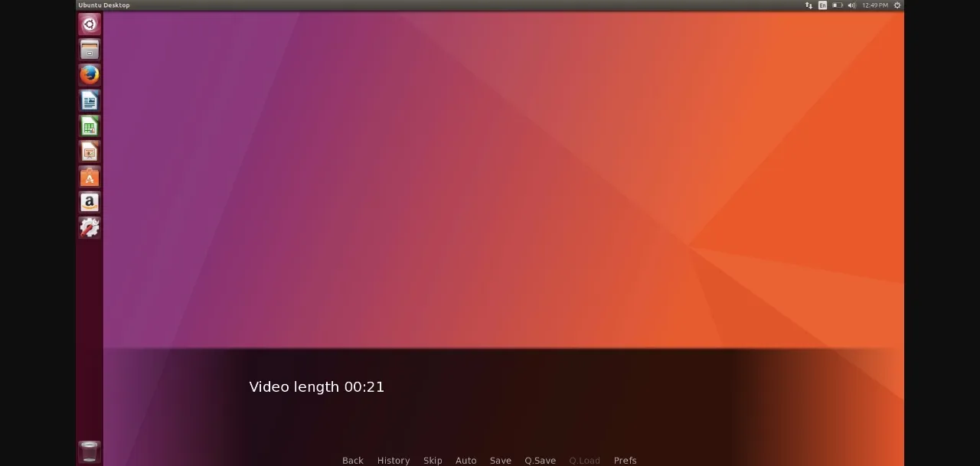
Task: Click the Amazon launcher icon
Action: coord(90,202)
